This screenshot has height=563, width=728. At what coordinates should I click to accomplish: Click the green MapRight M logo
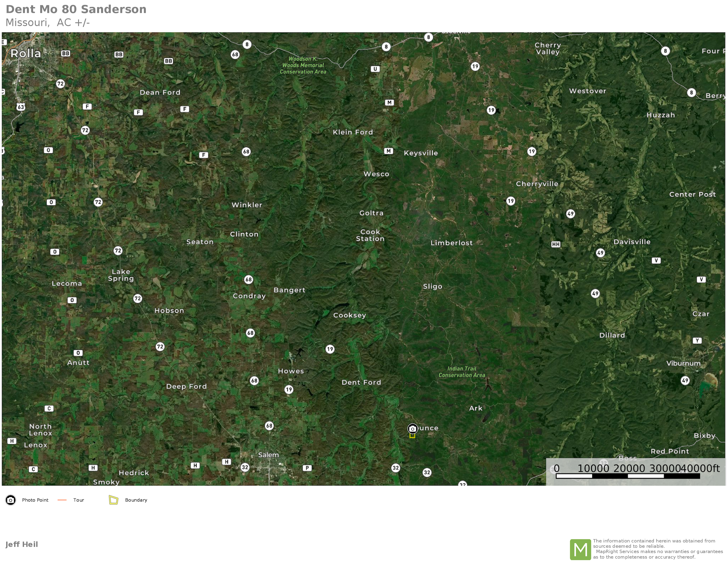point(580,549)
